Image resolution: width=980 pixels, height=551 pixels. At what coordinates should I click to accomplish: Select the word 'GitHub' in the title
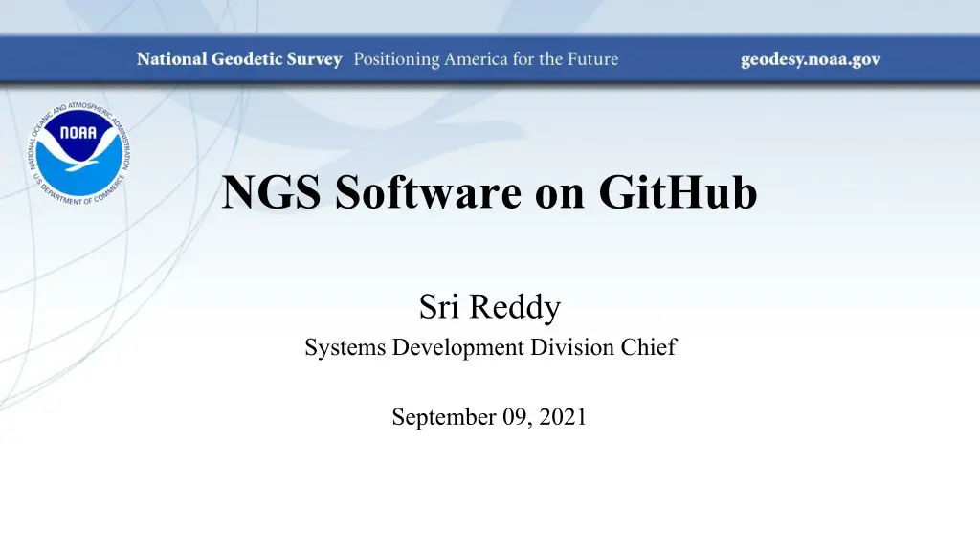click(x=678, y=192)
